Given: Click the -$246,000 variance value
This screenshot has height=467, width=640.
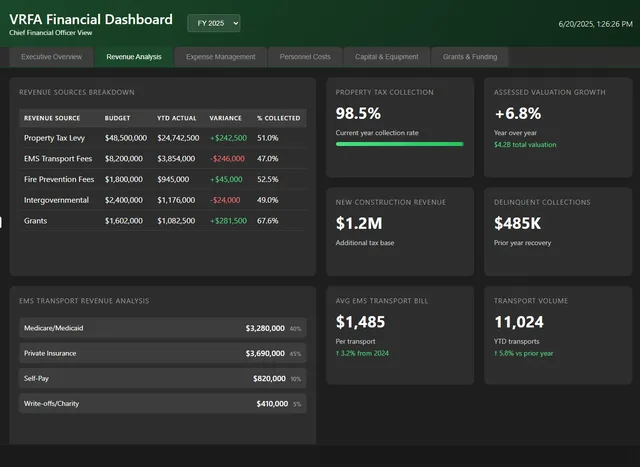Looking at the screenshot, I should pos(227,159).
